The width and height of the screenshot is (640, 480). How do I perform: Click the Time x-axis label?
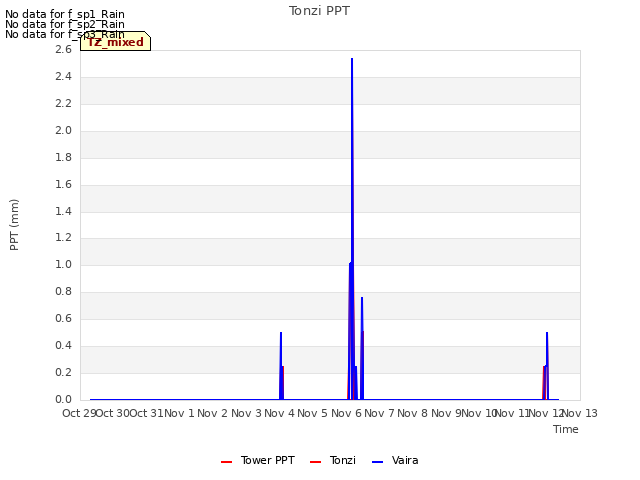coord(566,429)
